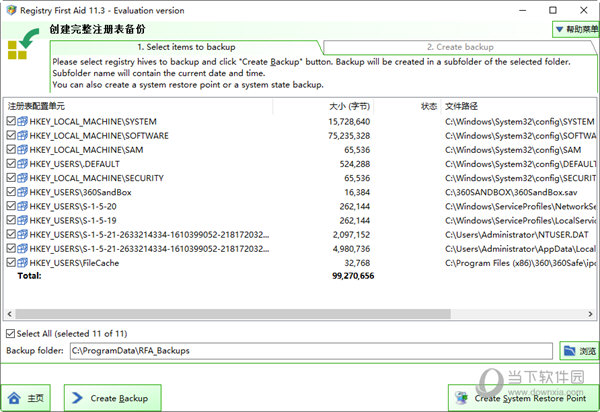This screenshot has width=600, height=412.
Task: Click the path C:\360SANDBOX\360SandBox.sav
Action: pyautogui.click(x=511, y=192)
